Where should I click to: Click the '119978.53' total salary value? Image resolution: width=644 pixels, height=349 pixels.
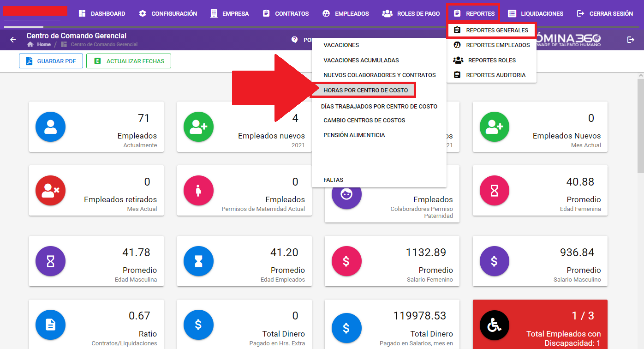click(x=420, y=316)
